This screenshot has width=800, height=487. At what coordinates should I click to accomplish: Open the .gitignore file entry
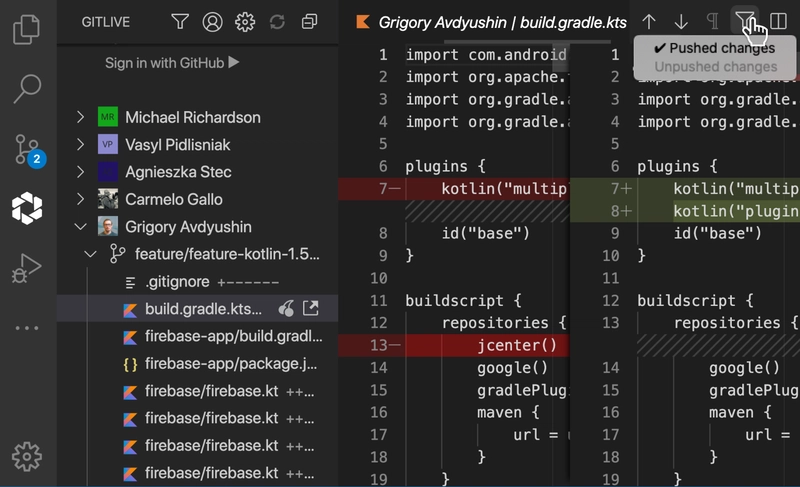(x=178, y=282)
